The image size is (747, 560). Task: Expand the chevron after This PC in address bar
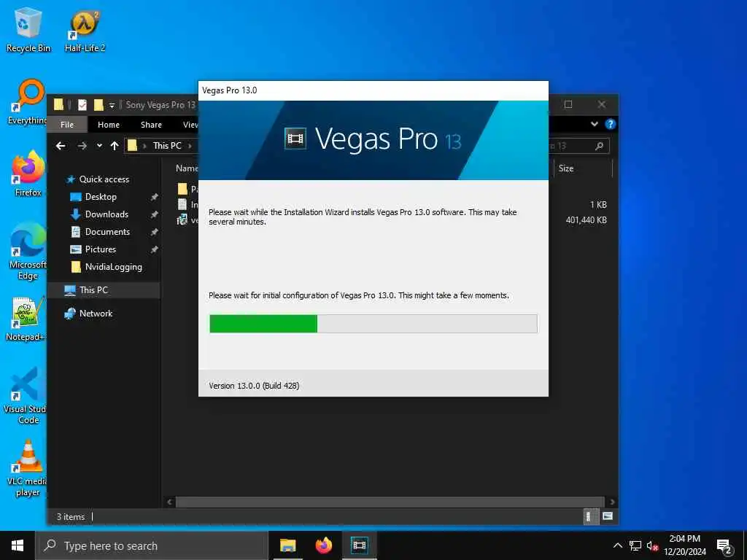click(x=190, y=146)
